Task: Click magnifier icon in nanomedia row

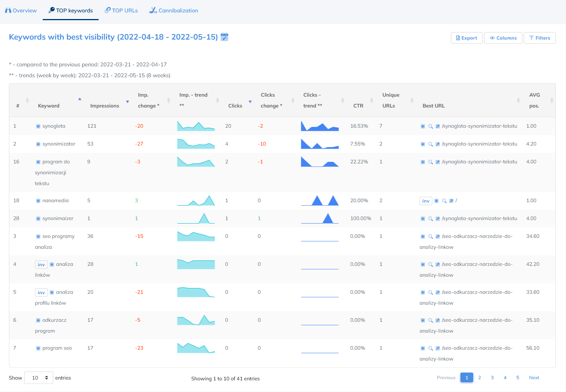Action: tap(444, 201)
